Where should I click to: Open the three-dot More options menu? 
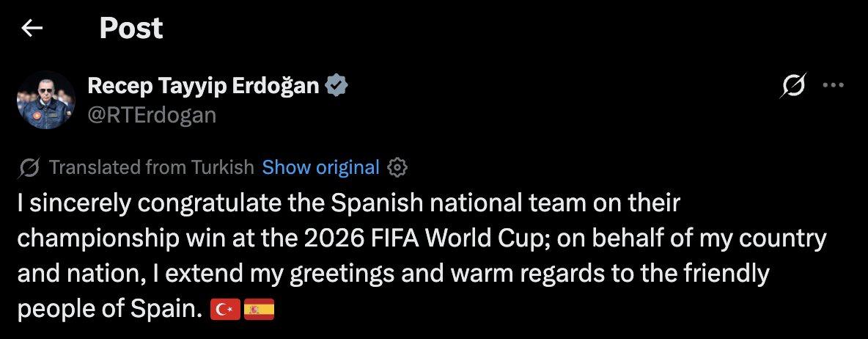(834, 86)
